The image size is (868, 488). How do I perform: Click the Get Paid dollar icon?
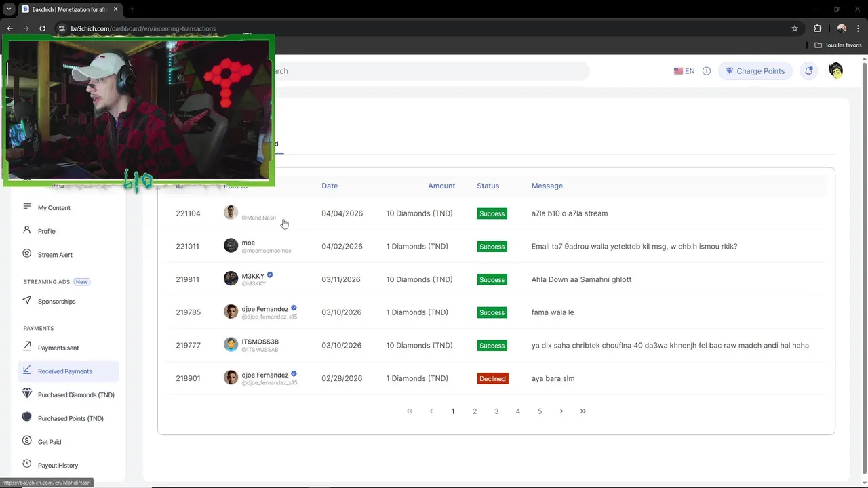(27, 441)
